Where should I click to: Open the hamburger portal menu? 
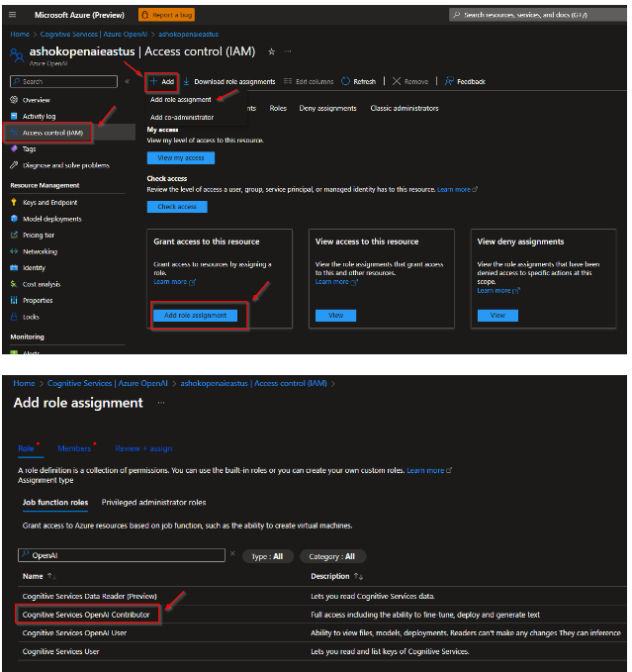13,15
